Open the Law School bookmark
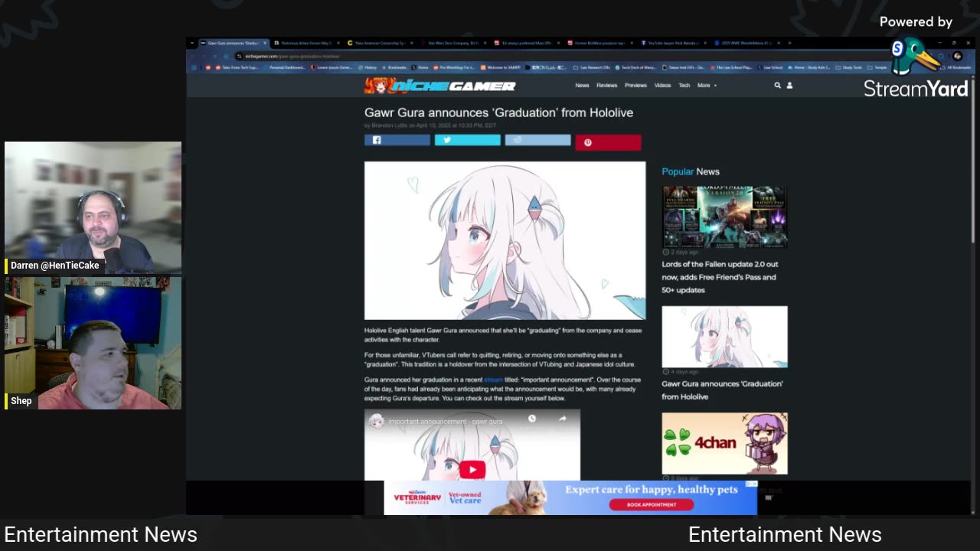980x551 pixels. tap(770, 67)
